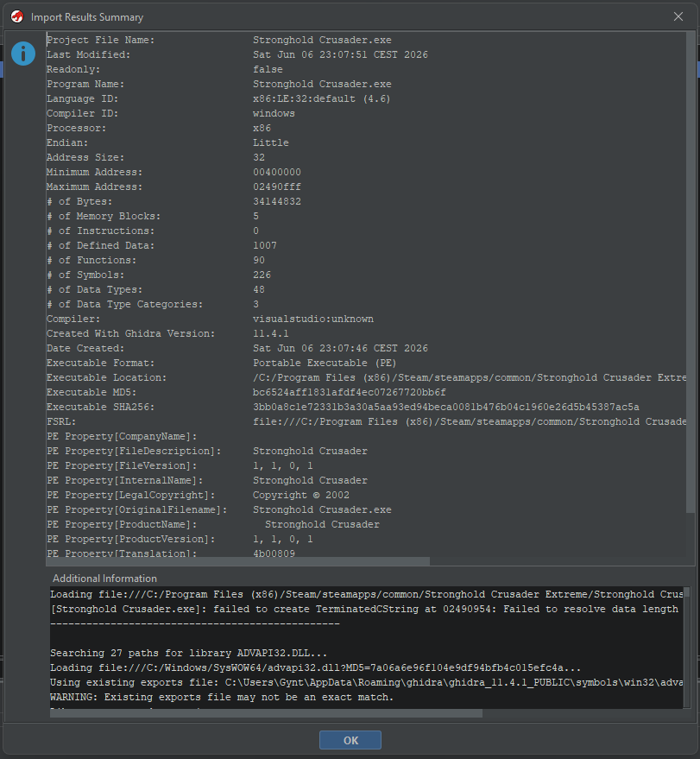Click the # of Functions value '90'
The height and width of the screenshot is (759, 700).
pos(259,260)
